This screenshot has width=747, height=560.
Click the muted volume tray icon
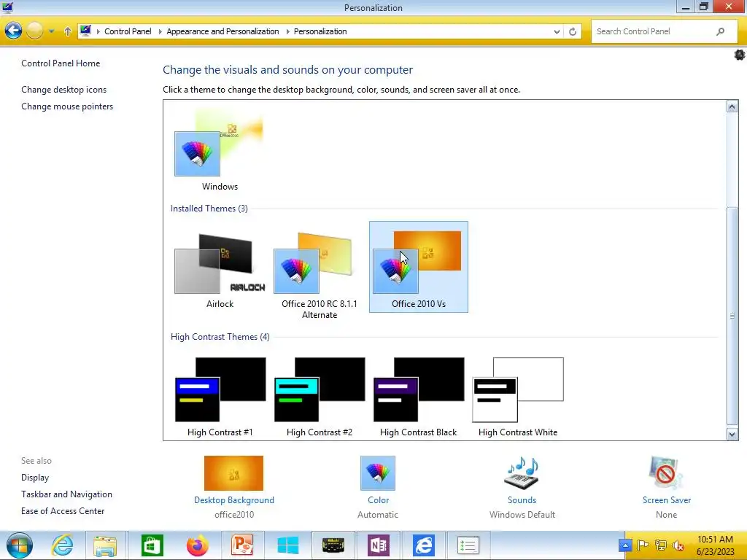point(678,545)
